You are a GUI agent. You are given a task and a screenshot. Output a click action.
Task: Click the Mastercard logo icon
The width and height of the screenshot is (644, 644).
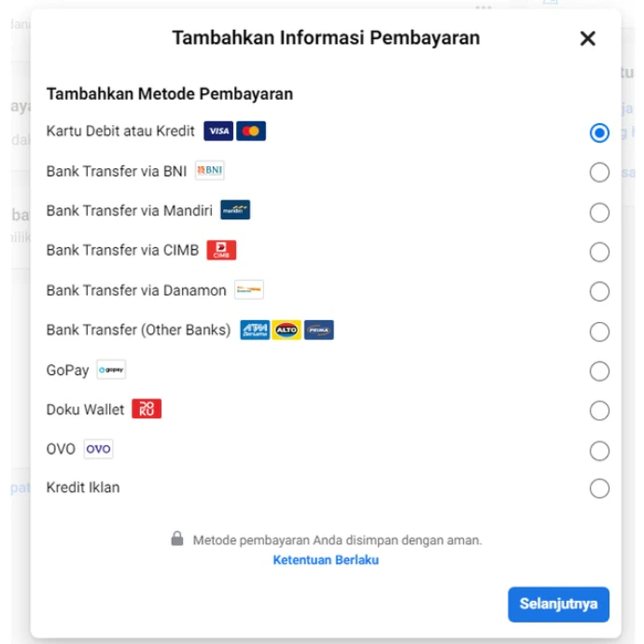pos(251,131)
